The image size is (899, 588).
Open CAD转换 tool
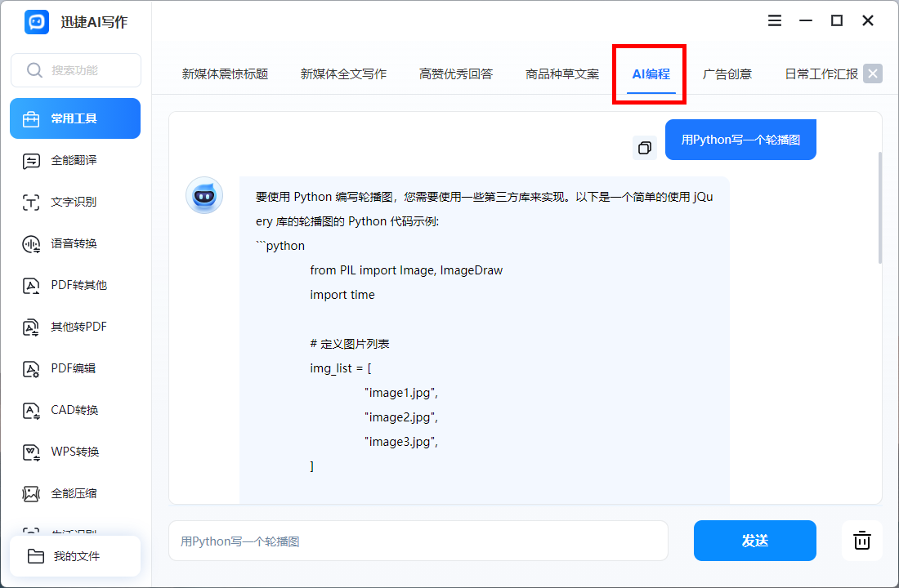tap(75, 410)
